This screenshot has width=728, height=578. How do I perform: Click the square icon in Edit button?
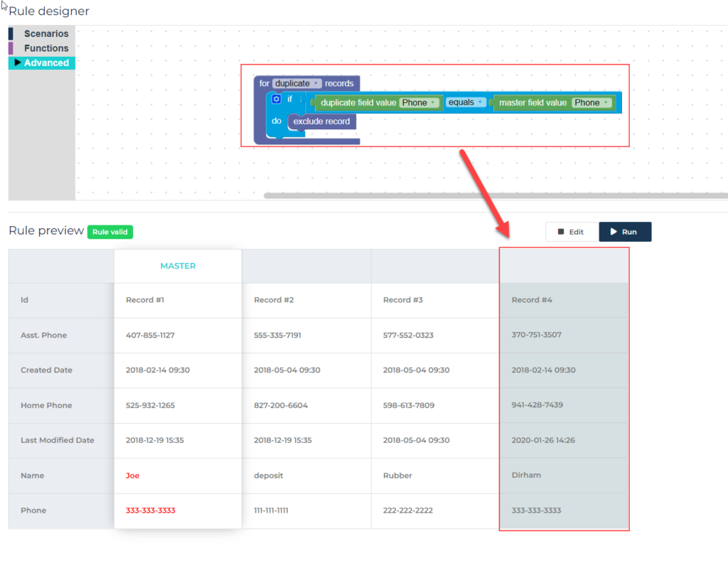561,232
